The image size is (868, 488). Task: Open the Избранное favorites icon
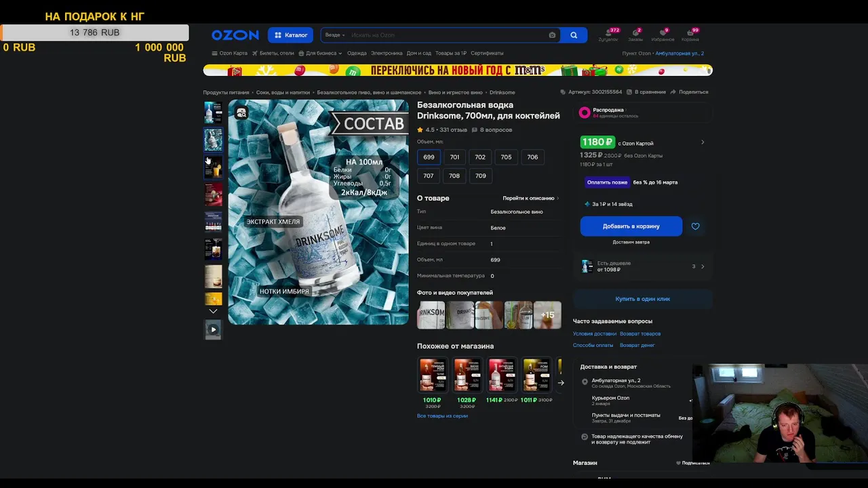point(663,35)
